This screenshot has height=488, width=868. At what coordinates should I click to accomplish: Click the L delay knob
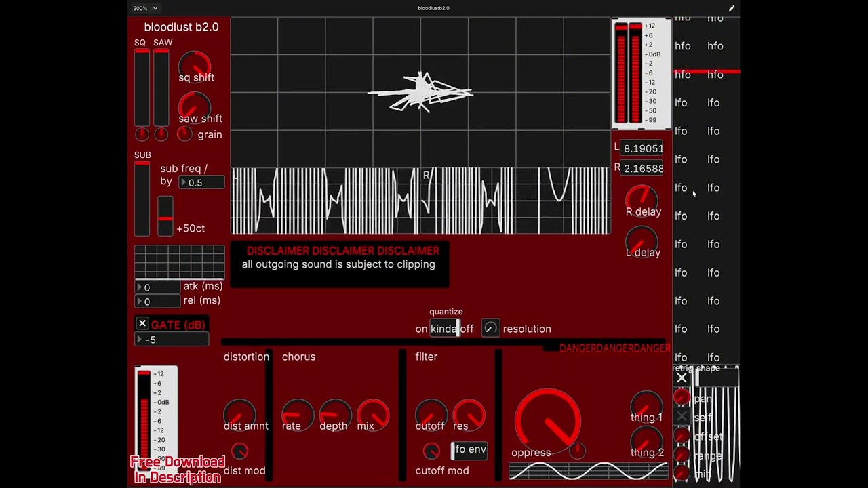(x=642, y=241)
